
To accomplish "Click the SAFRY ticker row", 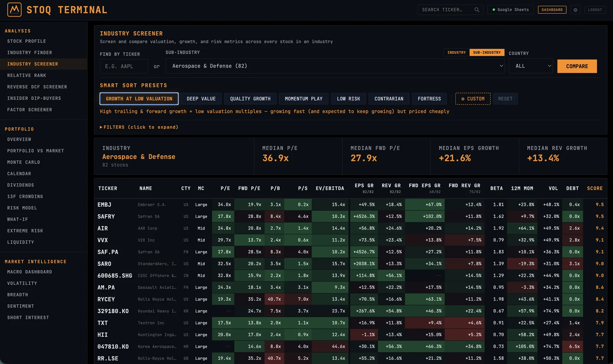I will click(350, 217).
